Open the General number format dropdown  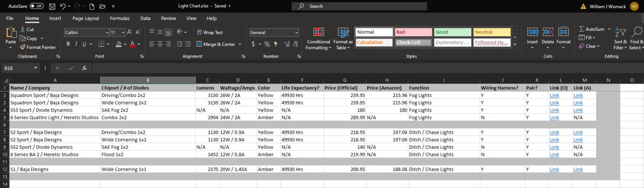tap(296, 32)
